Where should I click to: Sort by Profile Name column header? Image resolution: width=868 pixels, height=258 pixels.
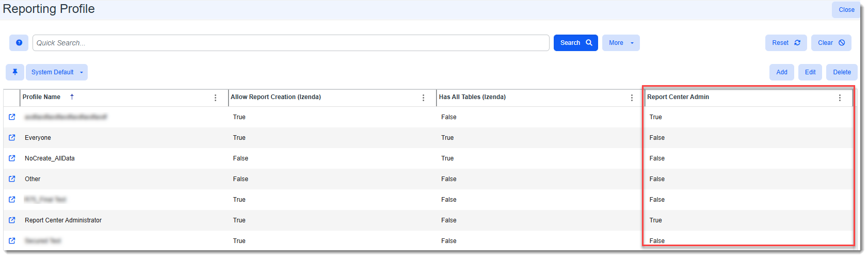point(42,97)
